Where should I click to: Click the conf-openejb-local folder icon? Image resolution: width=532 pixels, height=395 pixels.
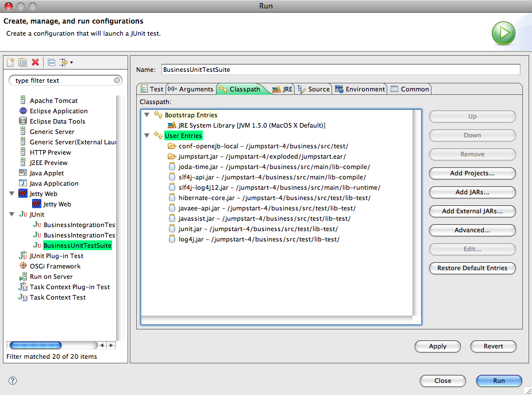coord(172,146)
